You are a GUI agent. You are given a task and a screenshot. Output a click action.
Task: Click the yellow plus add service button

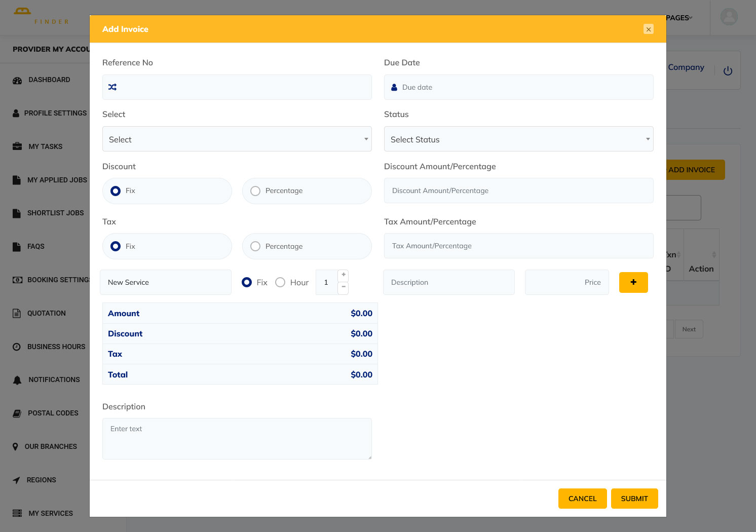(x=633, y=282)
